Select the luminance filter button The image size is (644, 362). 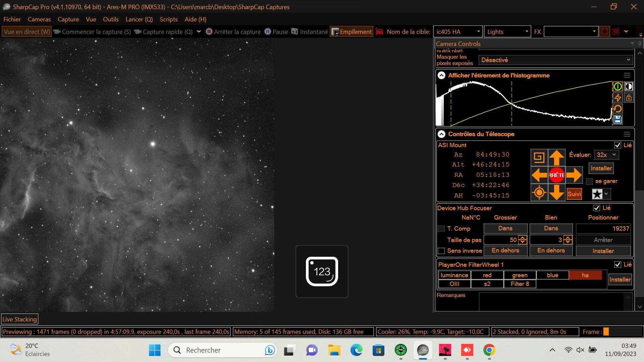coord(454,275)
